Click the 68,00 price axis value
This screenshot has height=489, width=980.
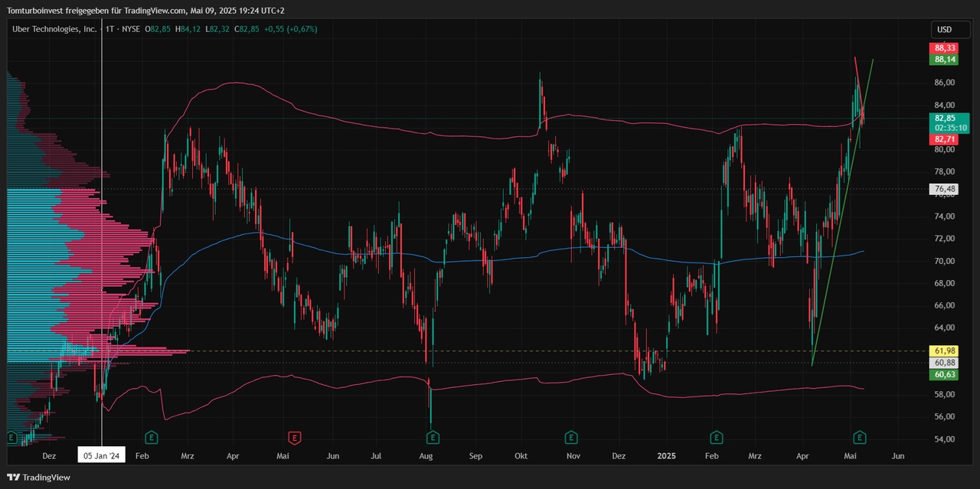point(944,283)
